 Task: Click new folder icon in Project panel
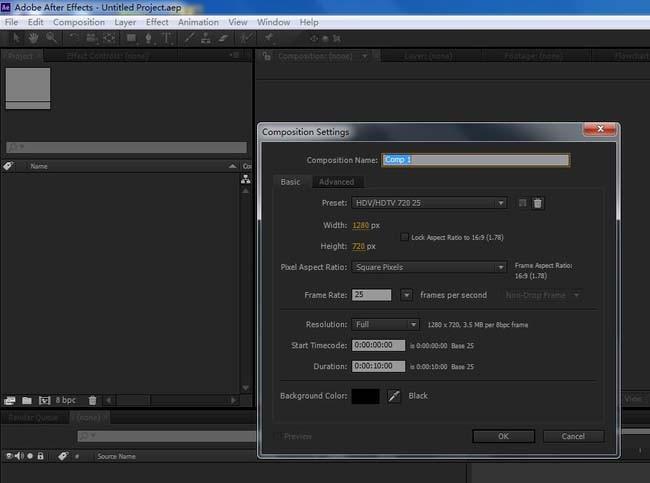click(27, 400)
